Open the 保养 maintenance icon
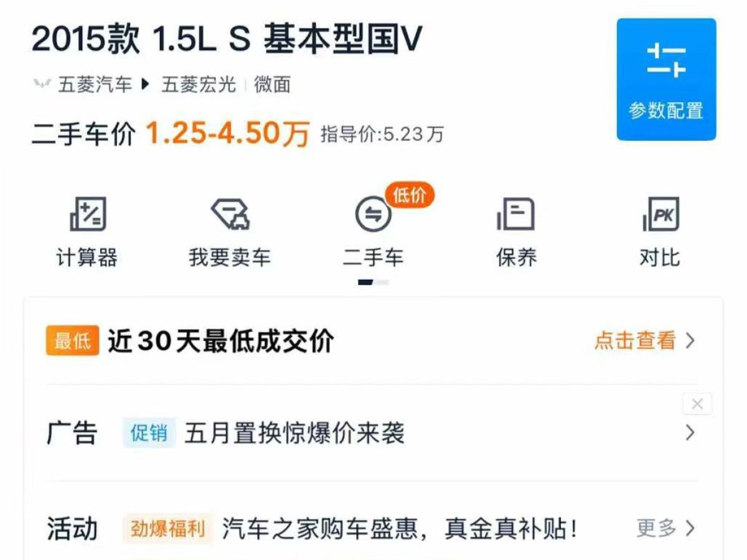747x560 pixels. (516, 215)
